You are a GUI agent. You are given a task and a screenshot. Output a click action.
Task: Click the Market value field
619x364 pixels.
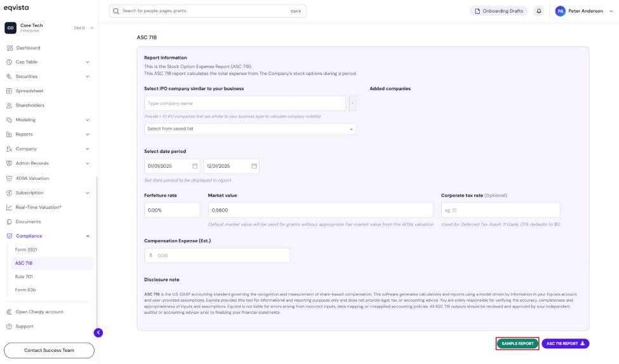[x=320, y=210]
